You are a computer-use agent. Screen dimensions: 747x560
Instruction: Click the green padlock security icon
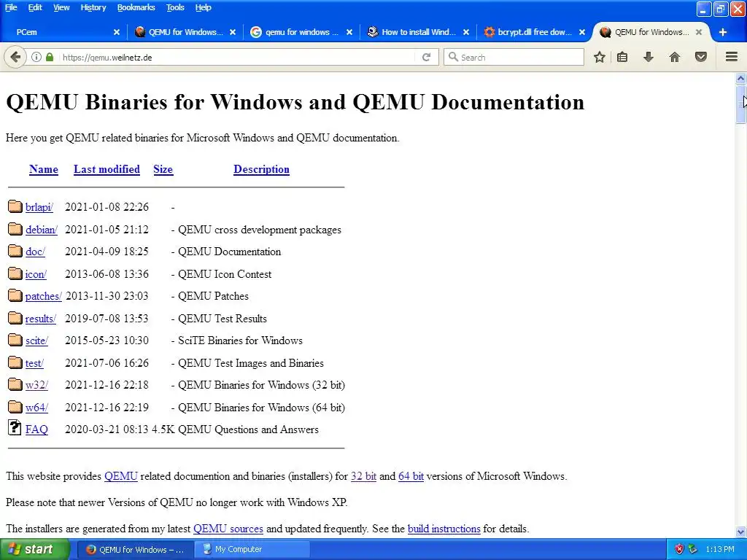[50, 57]
